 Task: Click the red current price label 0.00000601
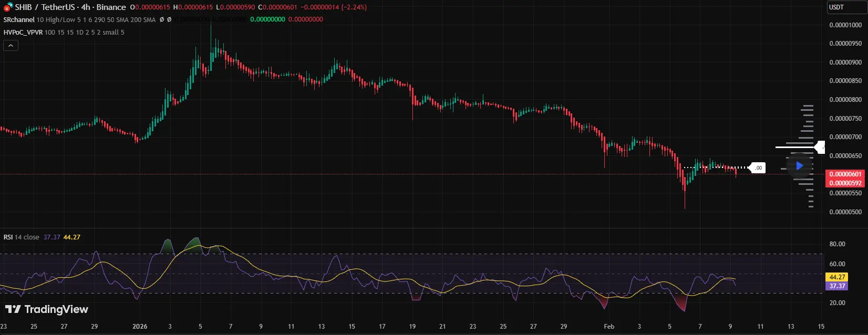click(x=845, y=174)
